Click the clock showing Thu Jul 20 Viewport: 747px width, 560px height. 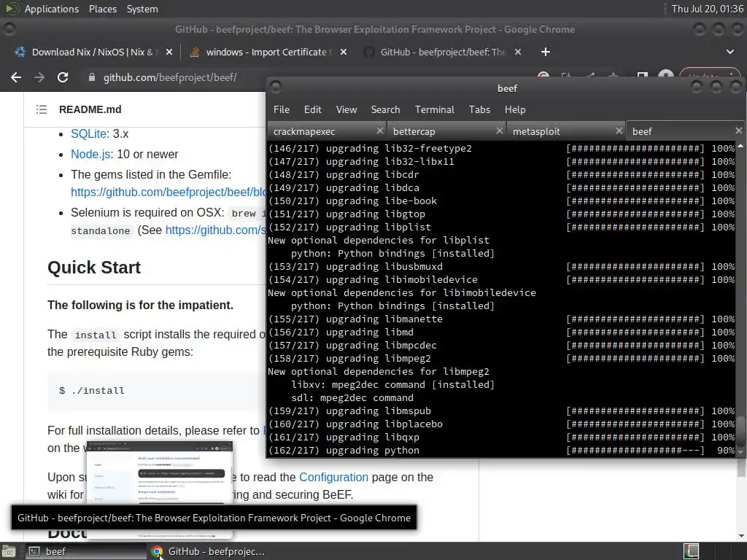[x=707, y=9]
